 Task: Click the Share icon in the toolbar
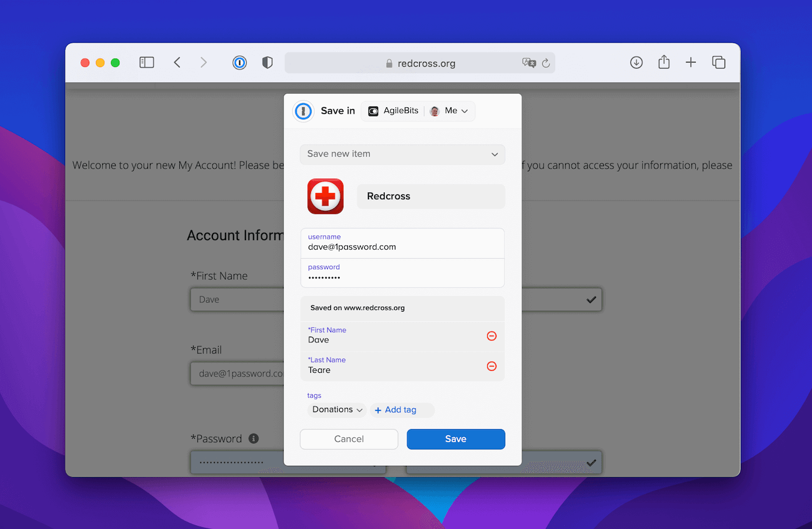663,62
